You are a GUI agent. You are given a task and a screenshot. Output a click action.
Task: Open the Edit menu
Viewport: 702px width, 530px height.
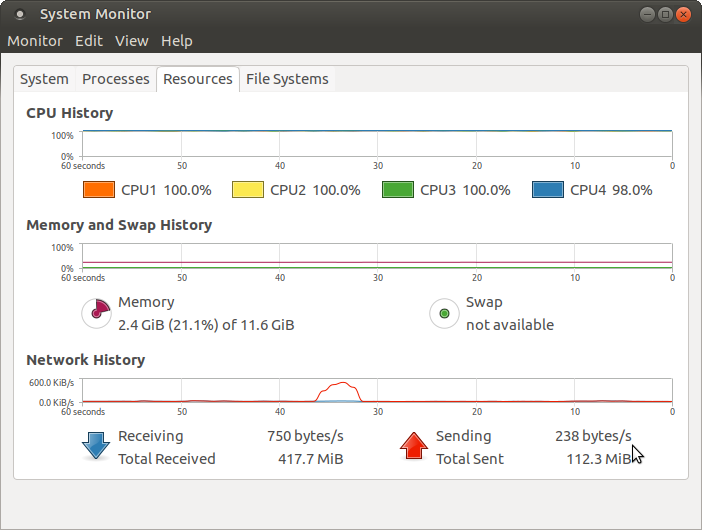[x=89, y=41]
